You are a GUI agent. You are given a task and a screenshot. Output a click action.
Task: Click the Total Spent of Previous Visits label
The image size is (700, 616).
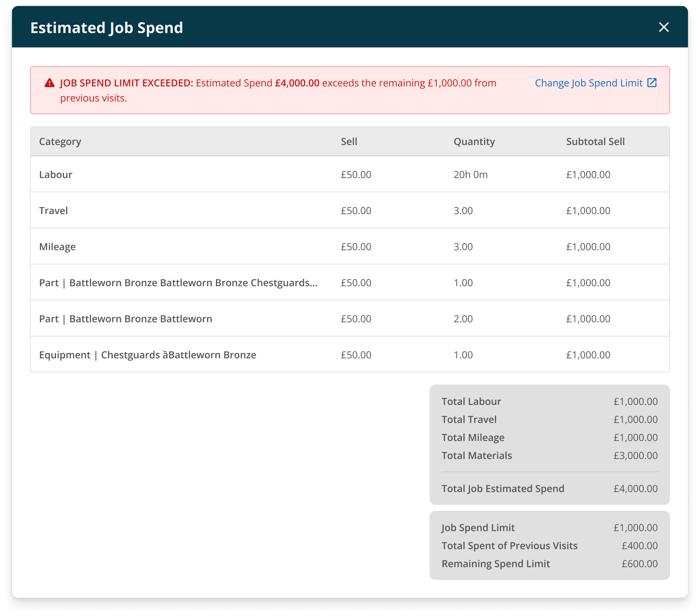click(510, 546)
